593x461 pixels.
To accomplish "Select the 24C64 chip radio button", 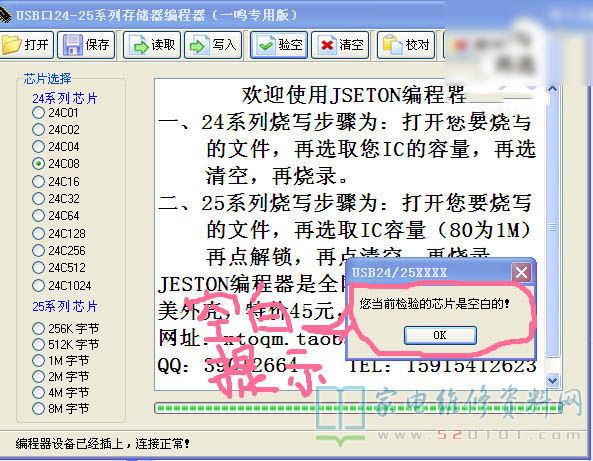I will [x=38, y=216].
